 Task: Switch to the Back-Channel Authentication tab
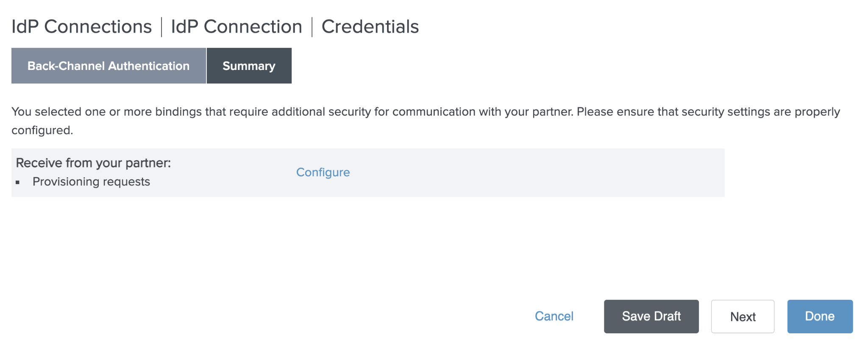coord(108,66)
